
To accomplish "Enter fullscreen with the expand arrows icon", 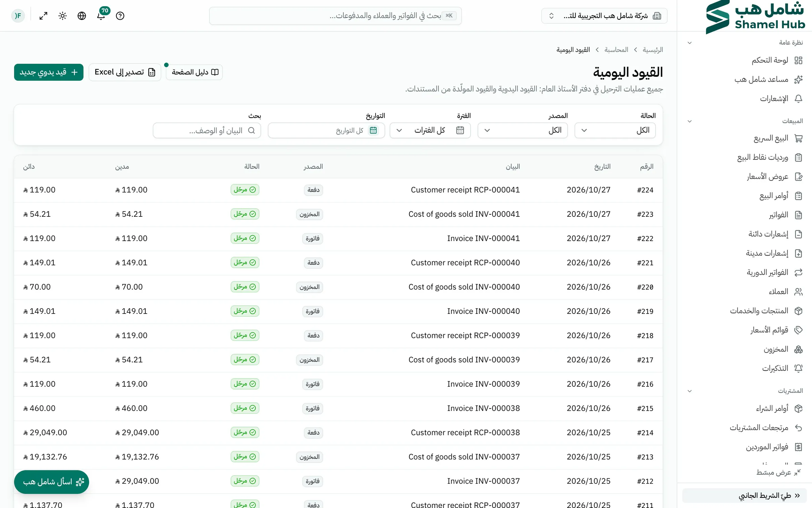I will point(43,16).
